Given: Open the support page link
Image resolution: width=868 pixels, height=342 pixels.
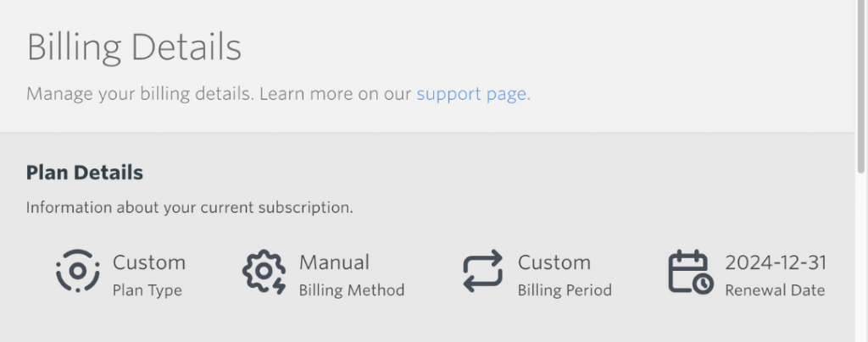Looking at the screenshot, I should coord(471,94).
